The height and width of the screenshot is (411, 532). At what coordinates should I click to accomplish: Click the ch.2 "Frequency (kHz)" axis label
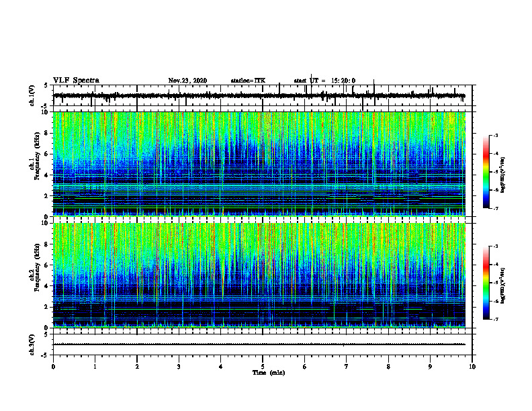pos(37,267)
